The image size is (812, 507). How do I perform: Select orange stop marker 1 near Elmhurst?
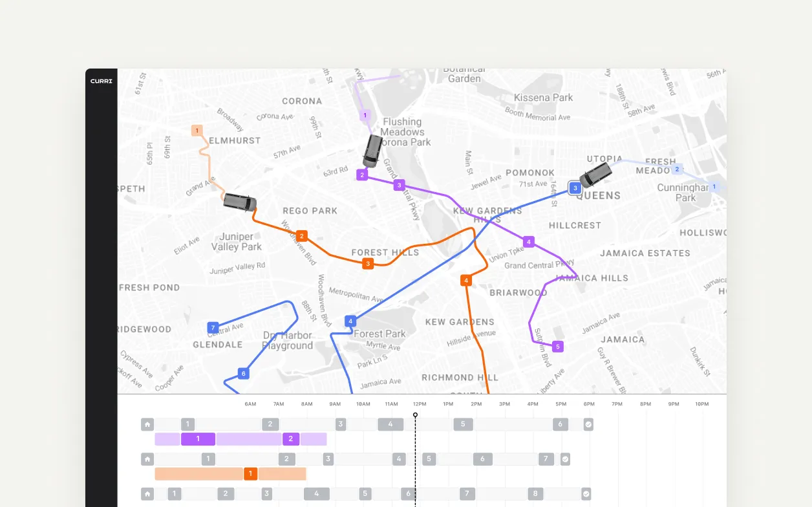pos(197,130)
